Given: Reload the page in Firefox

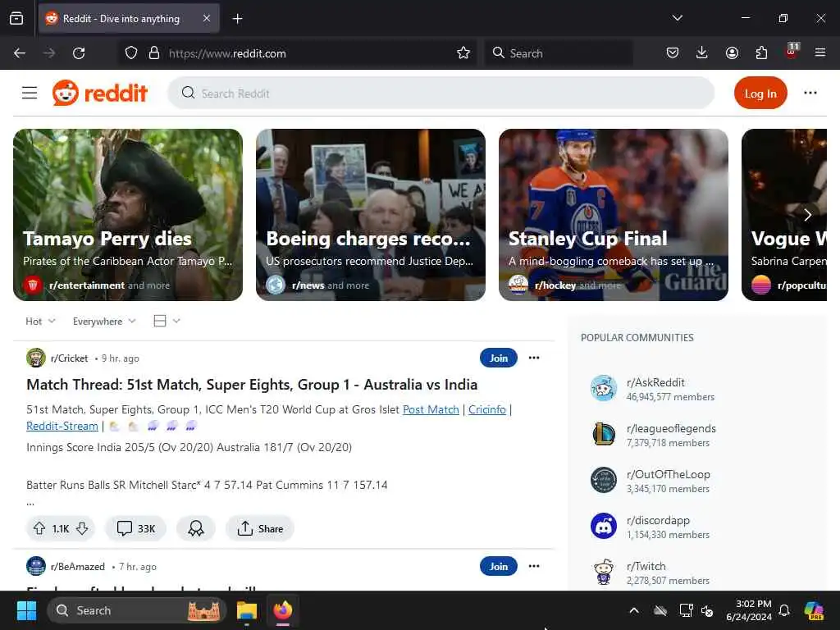Looking at the screenshot, I should 79,53.
